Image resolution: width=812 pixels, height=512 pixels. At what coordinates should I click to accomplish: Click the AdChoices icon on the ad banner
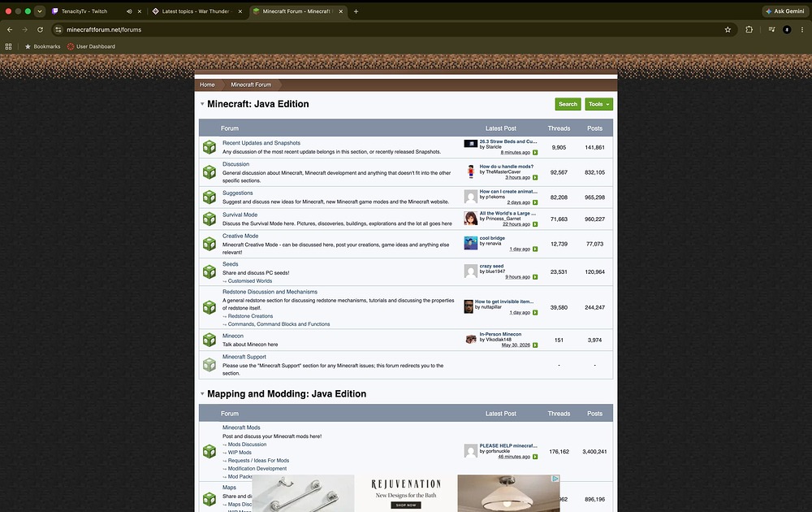(x=555, y=479)
